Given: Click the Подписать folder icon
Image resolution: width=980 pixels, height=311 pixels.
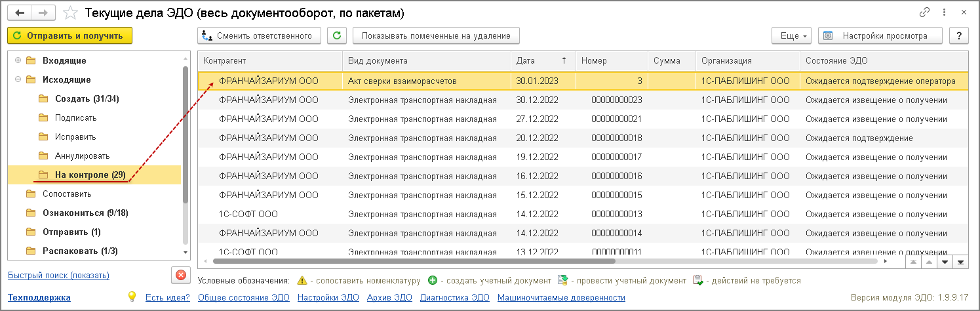Looking at the screenshot, I should pyautogui.click(x=43, y=117).
